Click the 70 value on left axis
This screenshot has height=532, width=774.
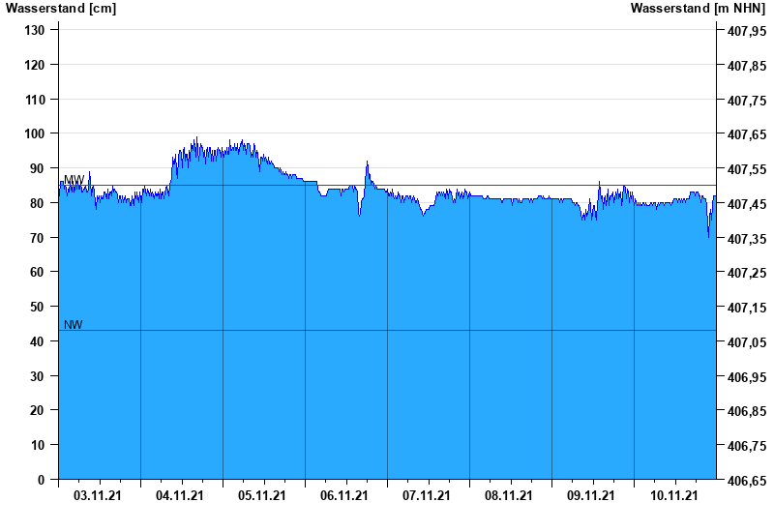click(38, 238)
